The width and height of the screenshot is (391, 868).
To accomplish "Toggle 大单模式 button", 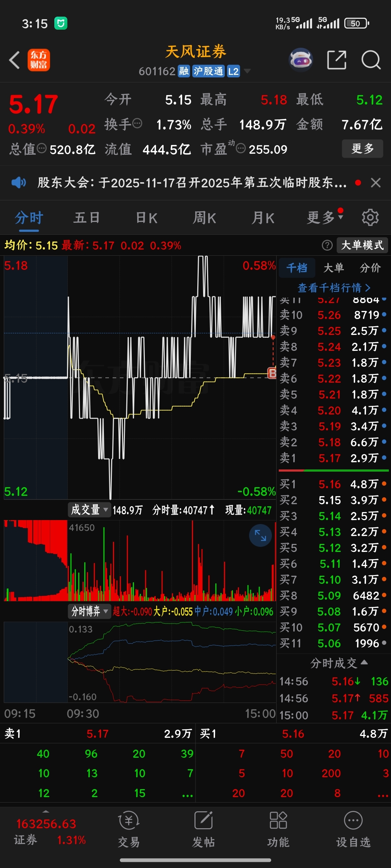I will 362,245.
